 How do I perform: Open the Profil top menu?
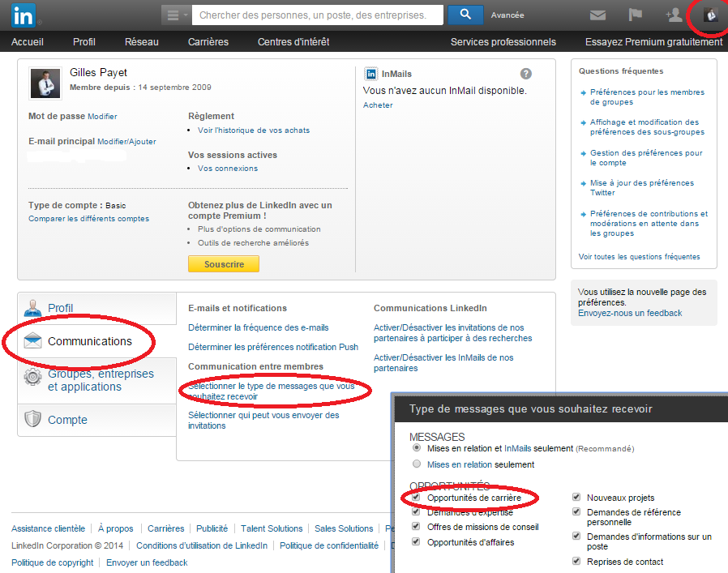pos(84,42)
